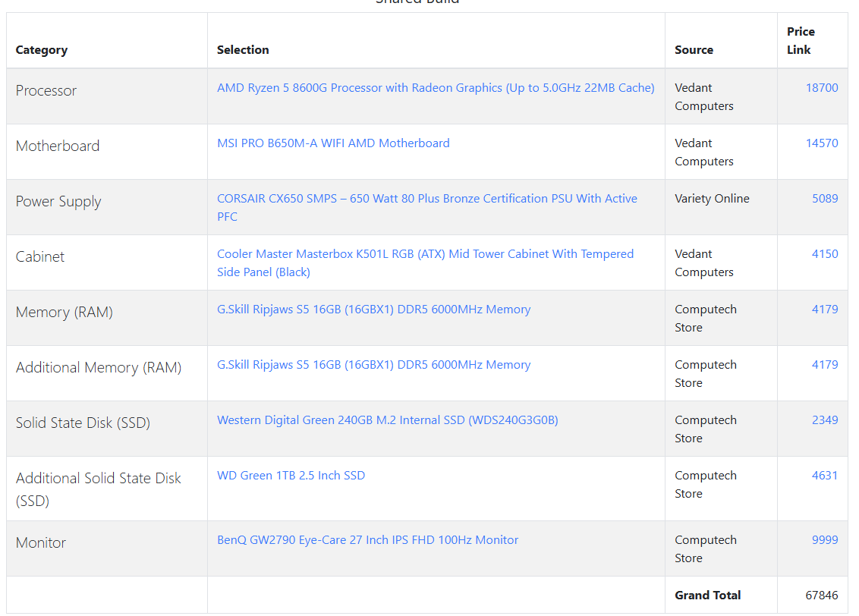Viewport: 859px width, 616px height.
Task: Open the BenQ GW2790 Eye-Care monitor link
Action: (x=367, y=540)
